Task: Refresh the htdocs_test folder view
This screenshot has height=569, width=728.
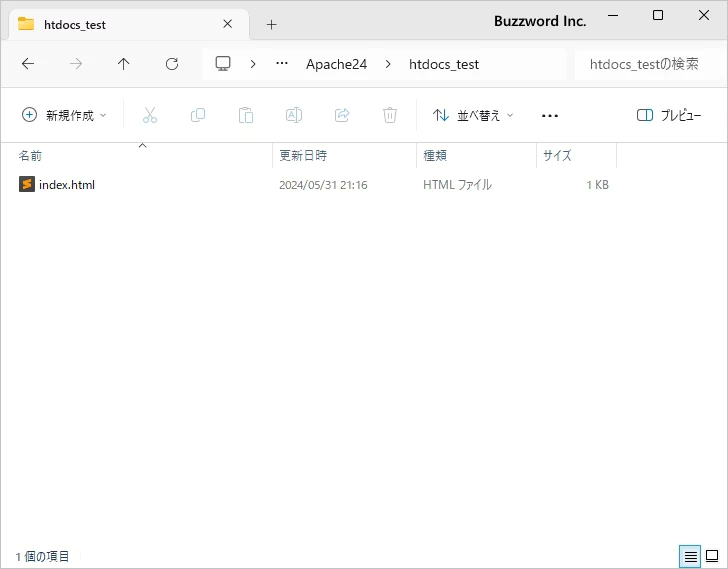Action: pos(172,64)
